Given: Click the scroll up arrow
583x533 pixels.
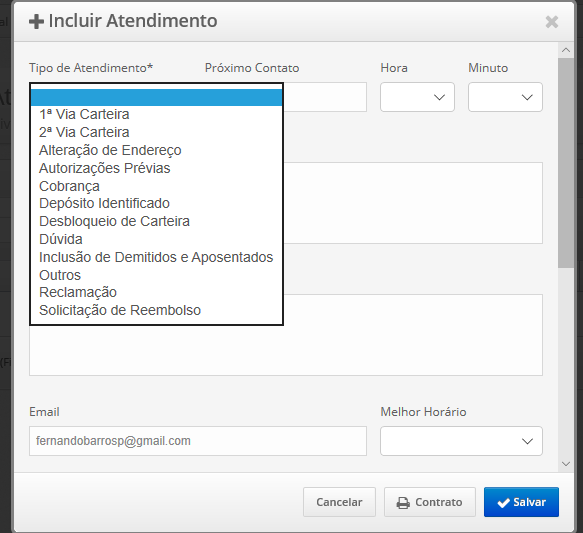Looking at the screenshot, I should pos(566,50).
